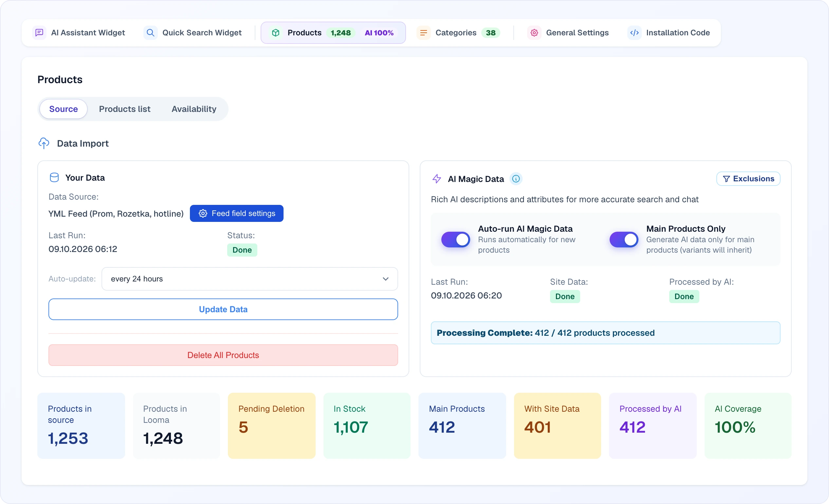Click the Processed by AI 412 card
829x504 pixels.
coord(653,426)
